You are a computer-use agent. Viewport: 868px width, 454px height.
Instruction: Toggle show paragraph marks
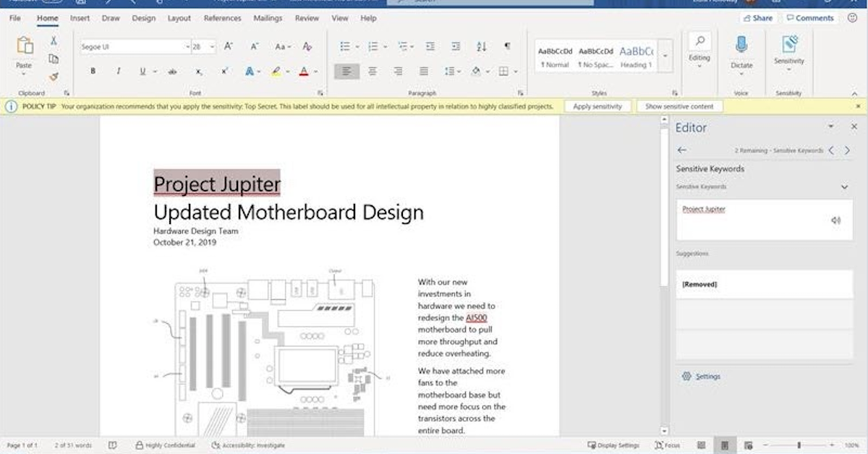tap(507, 47)
